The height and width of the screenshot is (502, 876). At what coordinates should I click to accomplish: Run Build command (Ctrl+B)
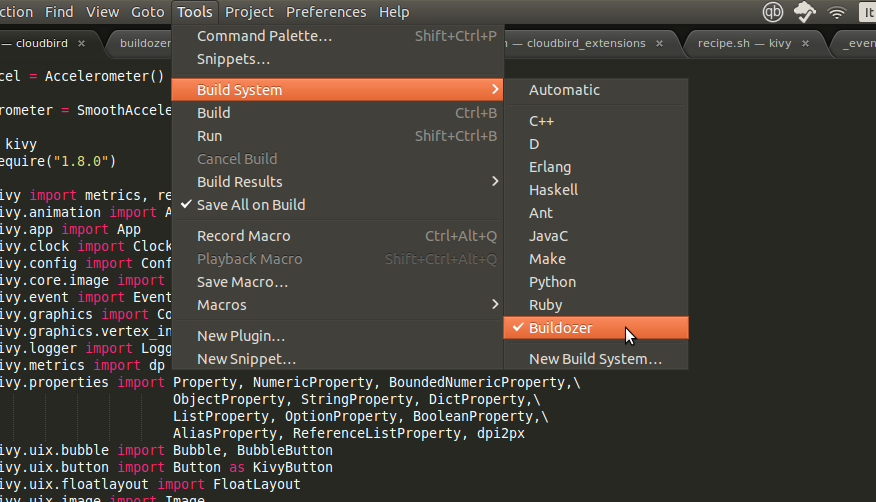(337, 113)
